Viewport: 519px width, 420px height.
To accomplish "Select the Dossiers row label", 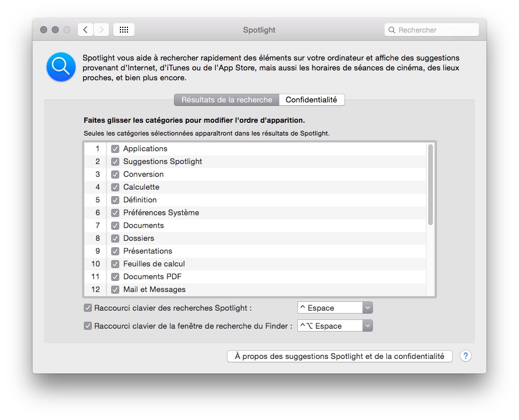I will coord(138,239).
